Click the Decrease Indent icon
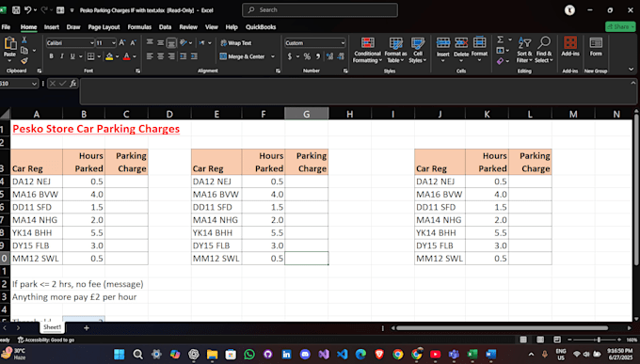Screen dimensions: 640x364 184,56
